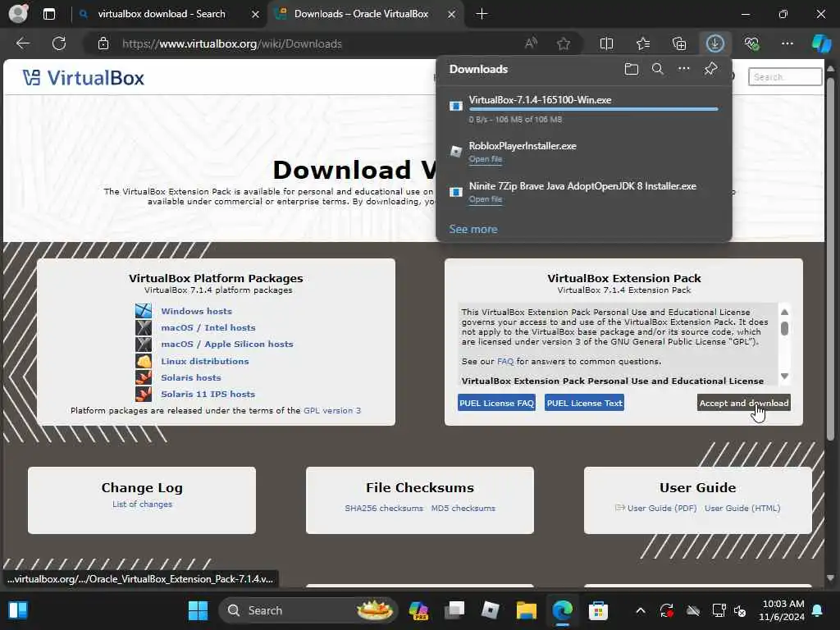The height and width of the screenshot is (630, 840).
Task: Switch to virtualbox download Search tab
Action: coord(162,14)
